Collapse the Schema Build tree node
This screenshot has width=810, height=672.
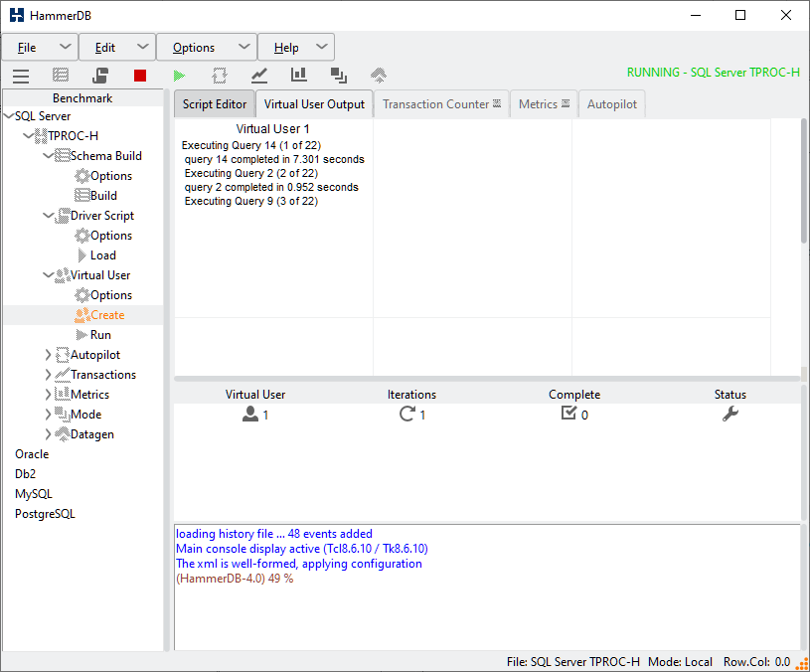coord(49,156)
